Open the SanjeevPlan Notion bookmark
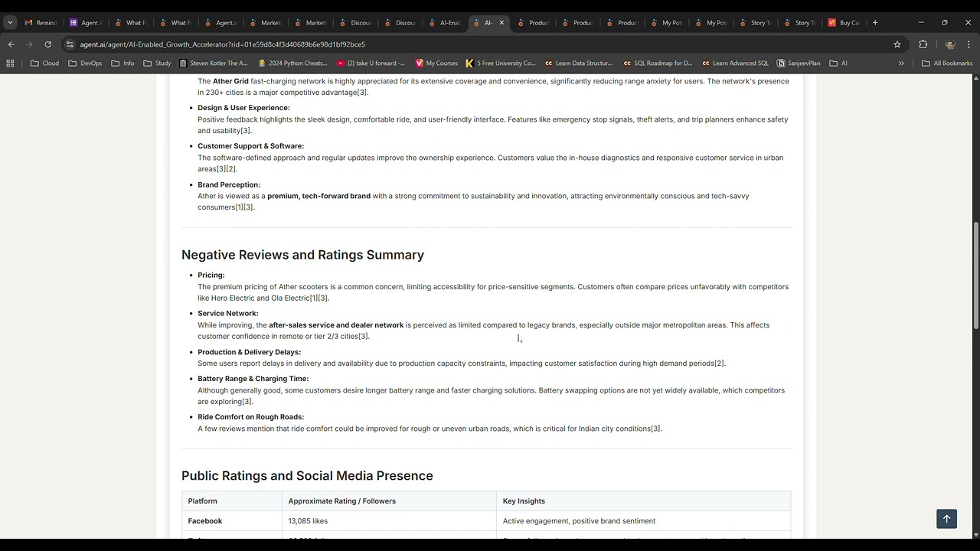 coord(799,63)
